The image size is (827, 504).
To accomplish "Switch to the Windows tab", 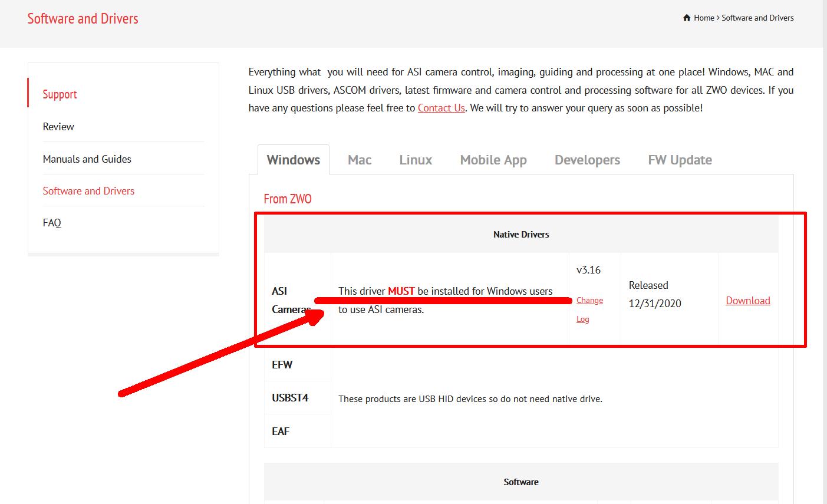I will click(x=294, y=160).
